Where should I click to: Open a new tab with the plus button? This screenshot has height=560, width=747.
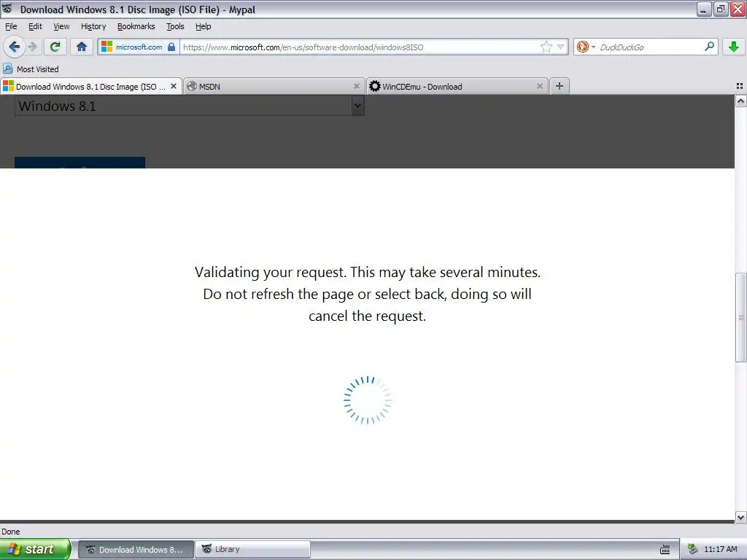click(560, 86)
